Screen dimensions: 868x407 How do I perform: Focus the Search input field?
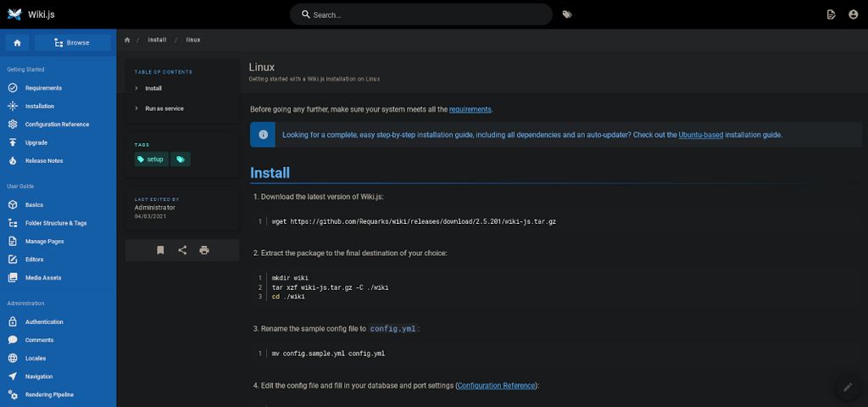[420, 14]
